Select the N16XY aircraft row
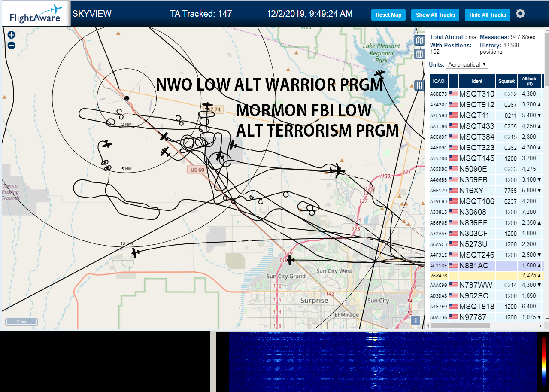The height and width of the screenshot is (392, 549). 487,190
